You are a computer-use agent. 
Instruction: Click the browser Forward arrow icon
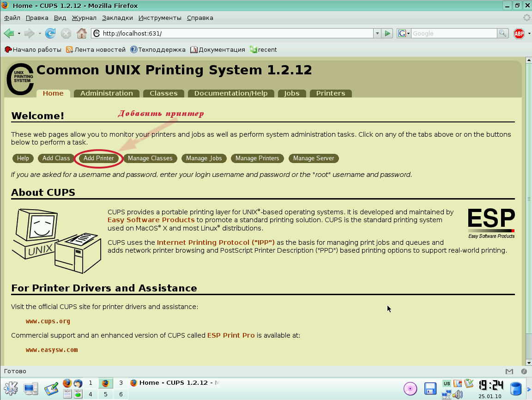click(x=30, y=33)
